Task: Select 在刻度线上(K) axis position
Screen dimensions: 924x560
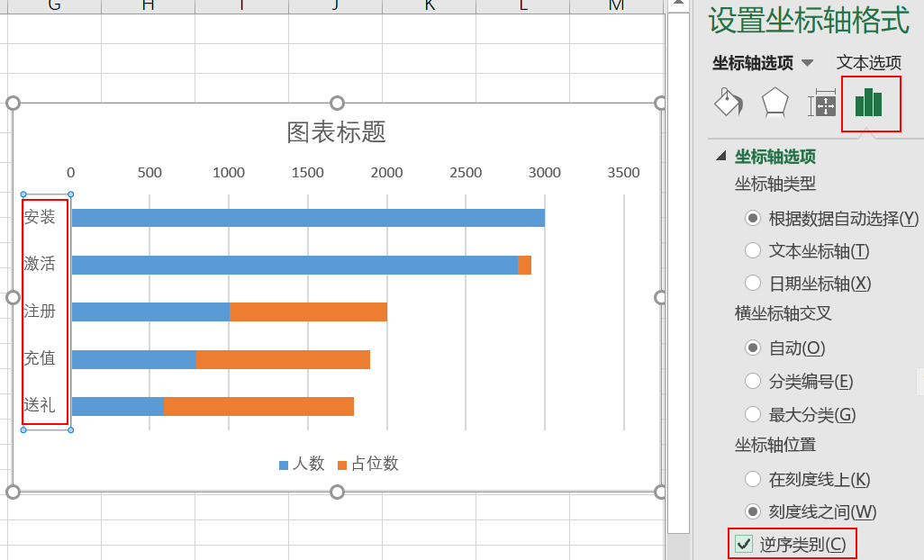Action: (x=753, y=479)
